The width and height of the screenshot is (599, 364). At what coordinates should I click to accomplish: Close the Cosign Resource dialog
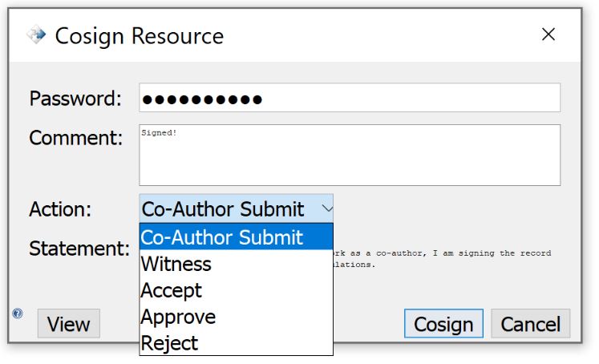[x=548, y=34]
